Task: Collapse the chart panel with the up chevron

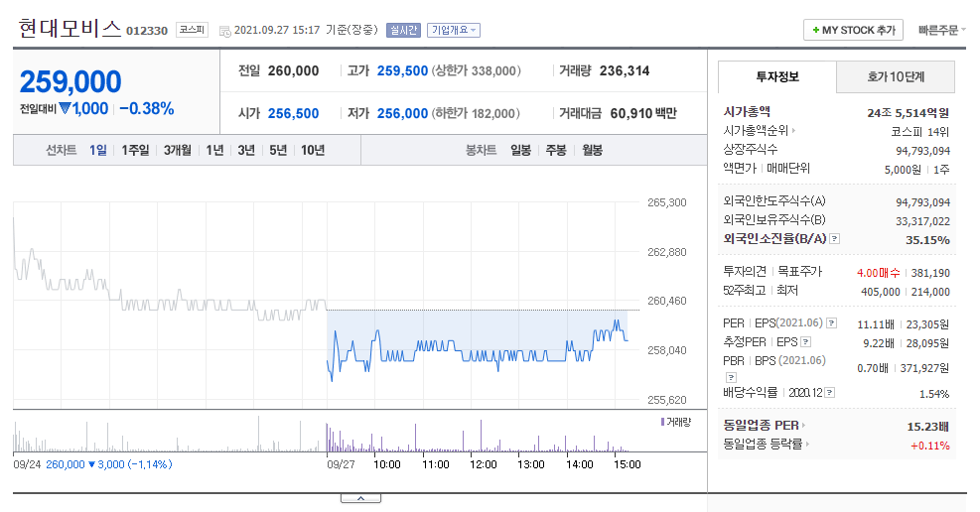Action: pyautogui.click(x=360, y=498)
